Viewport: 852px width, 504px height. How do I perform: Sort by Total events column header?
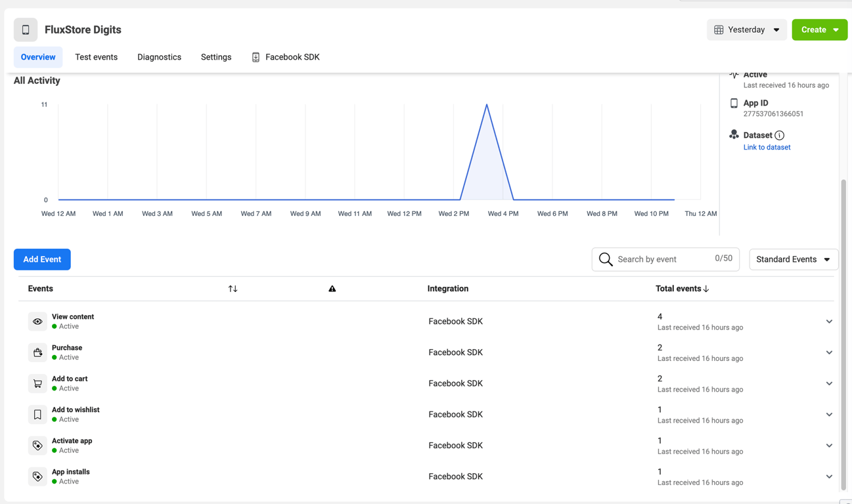pyautogui.click(x=682, y=289)
